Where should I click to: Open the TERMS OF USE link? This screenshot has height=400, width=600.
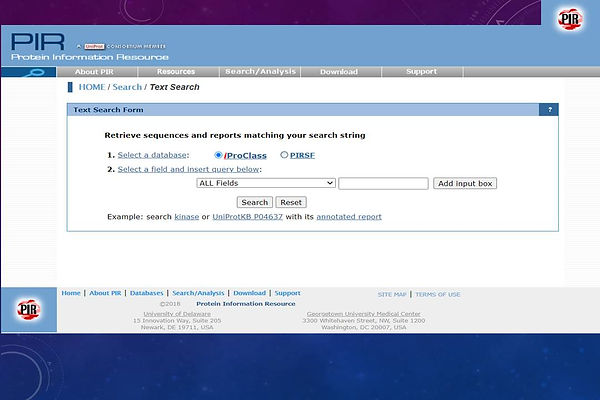click(x=438, y=294)
